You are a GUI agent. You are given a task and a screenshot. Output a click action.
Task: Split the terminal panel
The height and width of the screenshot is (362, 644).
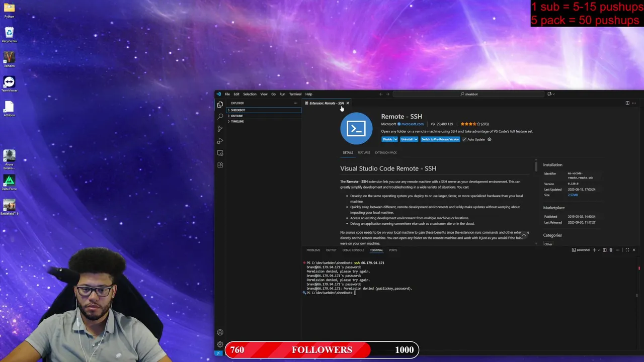point(605,250)
